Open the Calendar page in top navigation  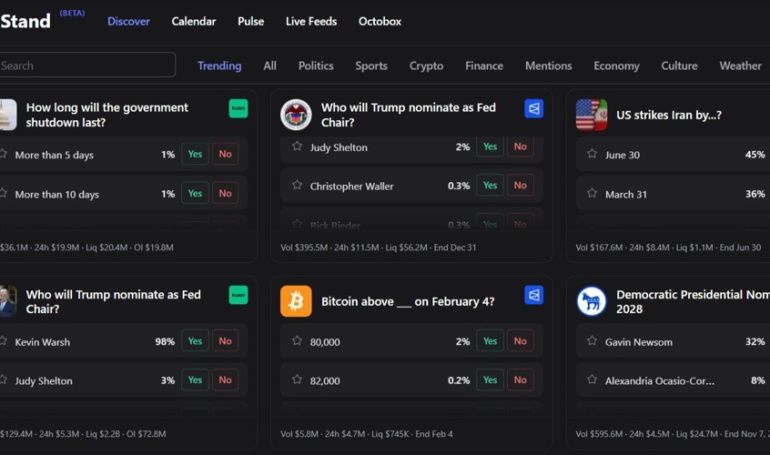click(193, 21)
